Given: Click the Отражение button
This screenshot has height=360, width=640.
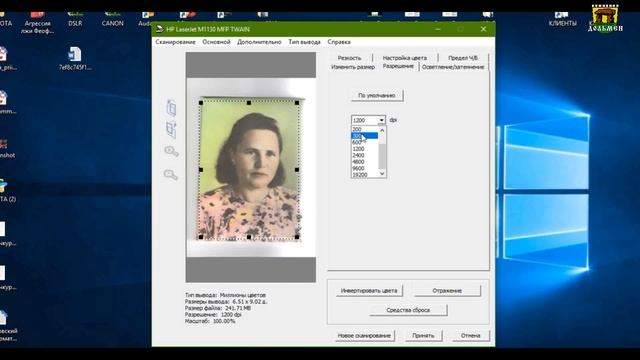Looking at the screenshot, I should click(447, 291).
